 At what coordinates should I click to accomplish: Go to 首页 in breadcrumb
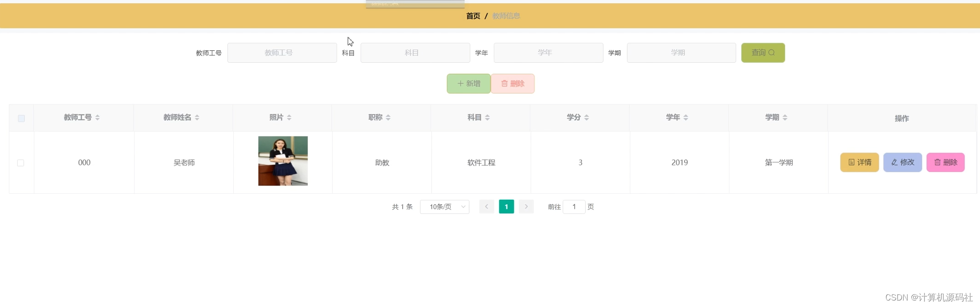(x=473, y=16)
